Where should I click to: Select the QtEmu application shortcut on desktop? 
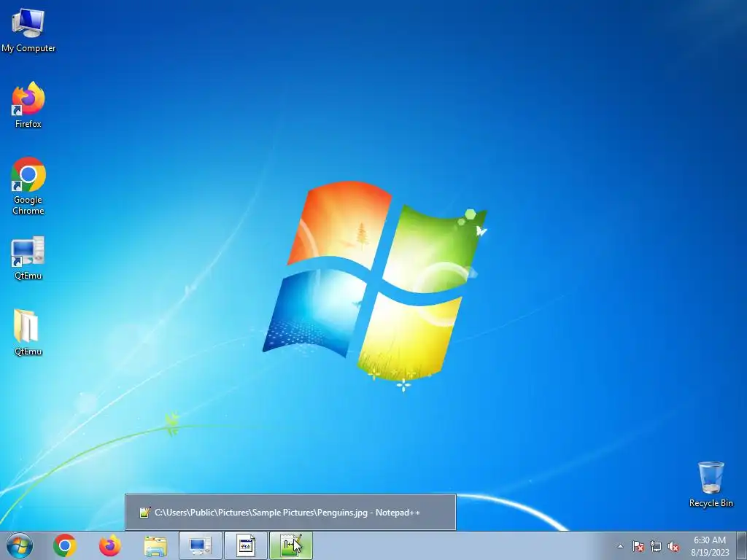pyautogui.click(x=28, y=258)
